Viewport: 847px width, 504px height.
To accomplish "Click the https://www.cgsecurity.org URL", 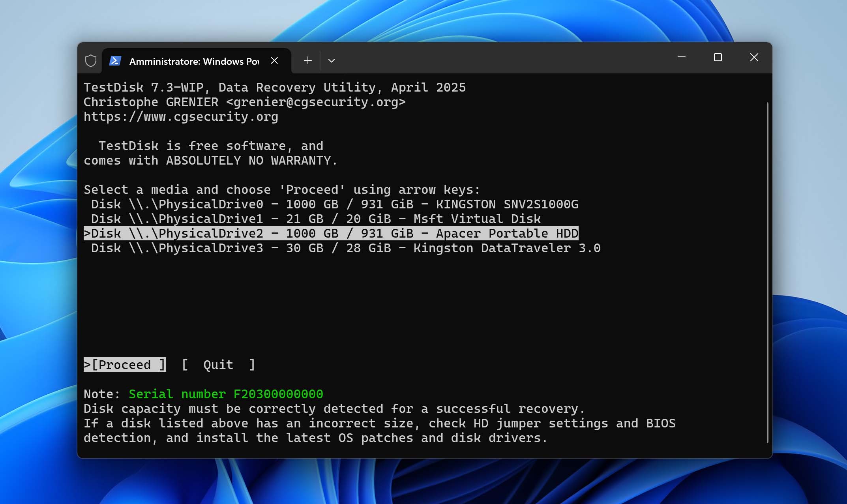I will (x=181, y=117).
